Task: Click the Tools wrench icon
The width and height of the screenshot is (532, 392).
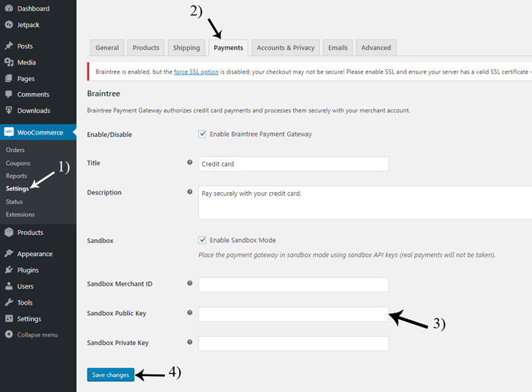Action: coord(9,302)
